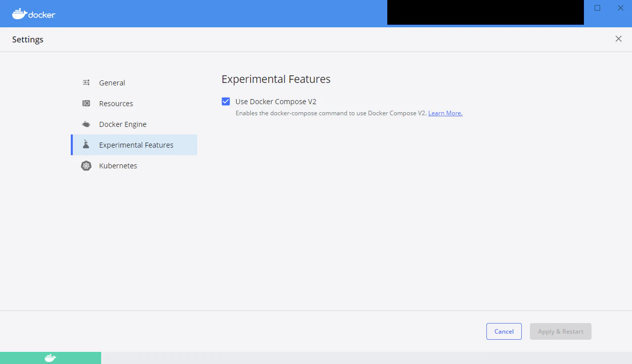
Task: Maximize the Docker Desktop window
Action: pyautogui.click(x=597, y=8)
